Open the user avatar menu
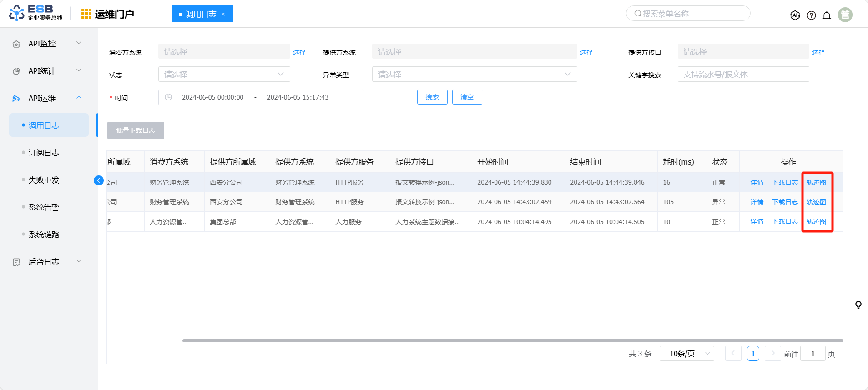The height and width of the screenshot is (390, 868). pos(845,15)
